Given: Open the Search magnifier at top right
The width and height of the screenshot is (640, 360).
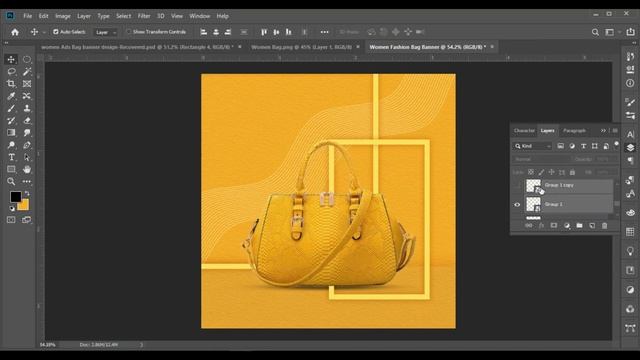Looking at the screenshot, I should [596, 32].
